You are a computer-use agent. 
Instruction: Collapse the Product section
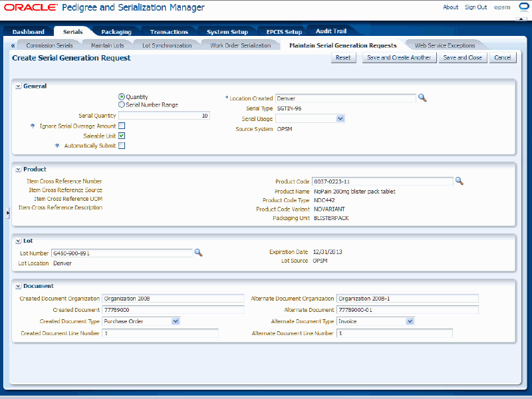[x=19, y=170]
